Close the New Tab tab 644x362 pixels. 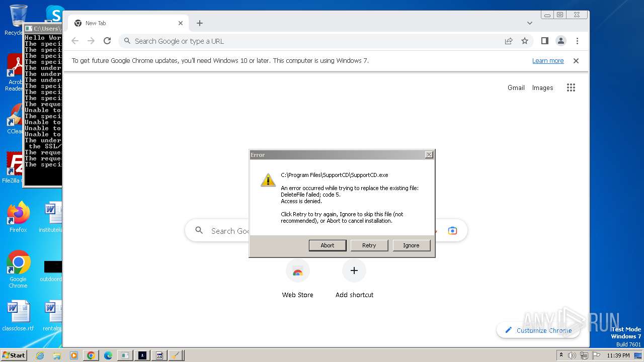point(181,23)
